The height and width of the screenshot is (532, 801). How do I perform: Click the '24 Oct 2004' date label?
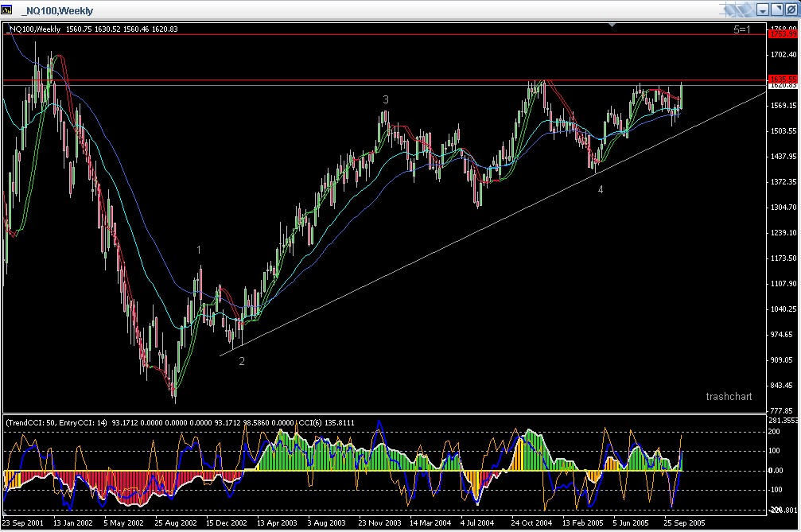pyautogui.click(x=531, y=522)
